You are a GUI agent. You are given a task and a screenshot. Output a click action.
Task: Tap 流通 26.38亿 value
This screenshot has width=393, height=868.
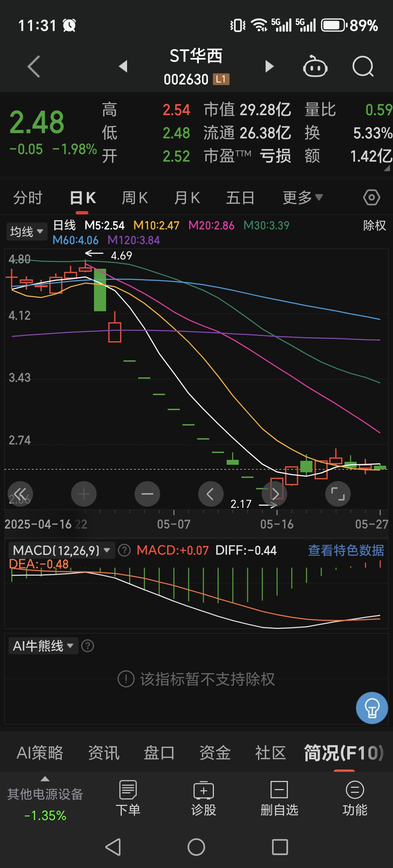(x=247, y=133)
